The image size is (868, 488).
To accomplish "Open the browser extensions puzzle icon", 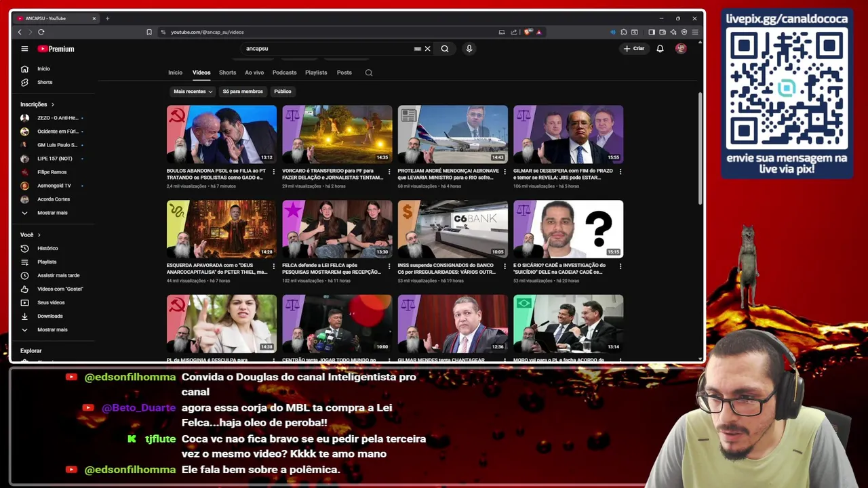I will pos(624,32).
